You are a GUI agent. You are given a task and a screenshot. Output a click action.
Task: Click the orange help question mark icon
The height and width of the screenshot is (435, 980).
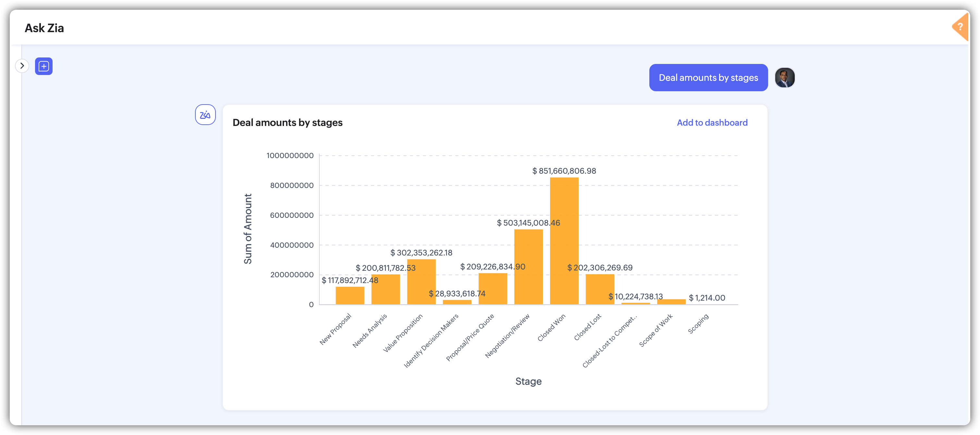point(960,27)
